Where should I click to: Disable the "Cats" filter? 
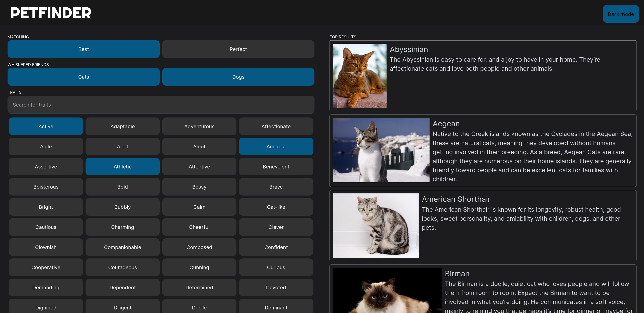[x=83, y=77]
